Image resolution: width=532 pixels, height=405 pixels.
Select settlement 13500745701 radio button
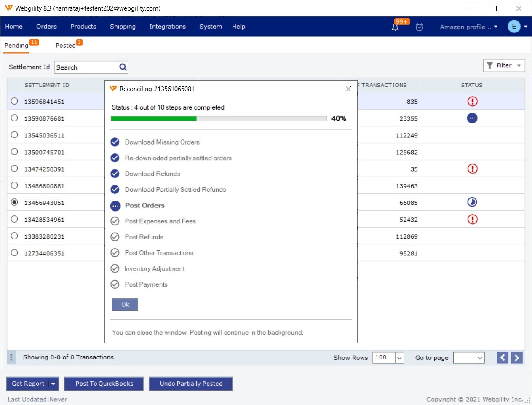tap(14, 152)
